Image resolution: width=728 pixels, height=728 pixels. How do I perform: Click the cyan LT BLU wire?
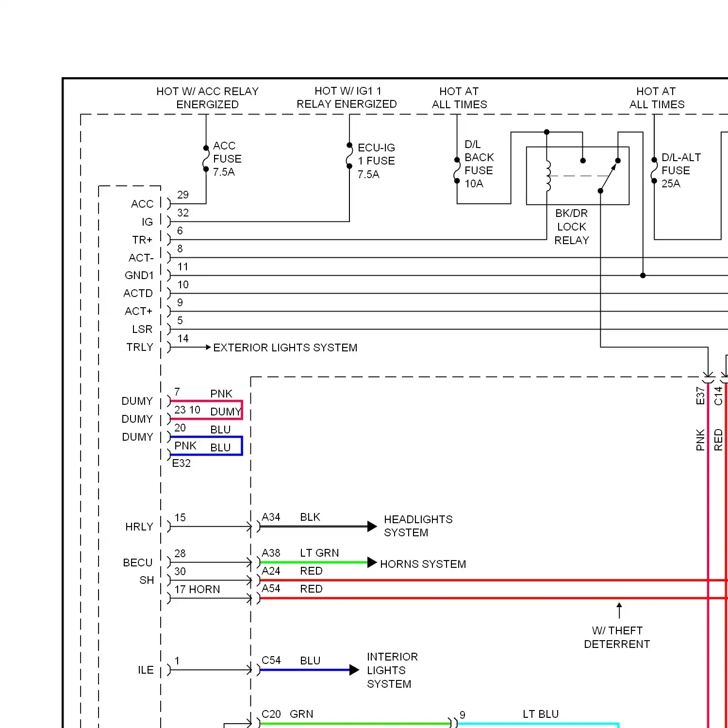[538, 724]
